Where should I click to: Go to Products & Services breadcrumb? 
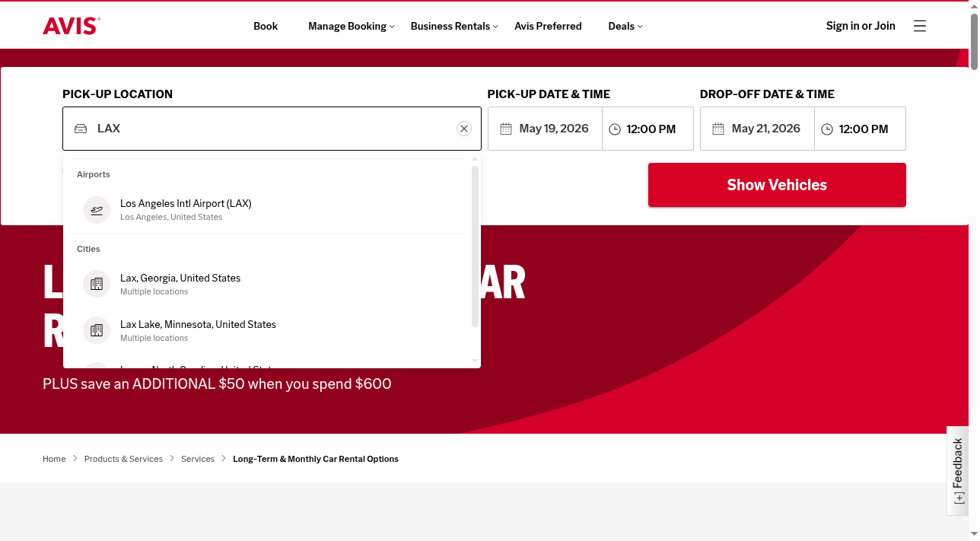[123, 459]
